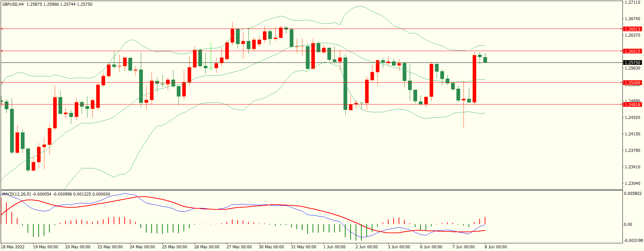Click the red 1.24818 line price tag
644x251 pixels.
tap(632, 104)
